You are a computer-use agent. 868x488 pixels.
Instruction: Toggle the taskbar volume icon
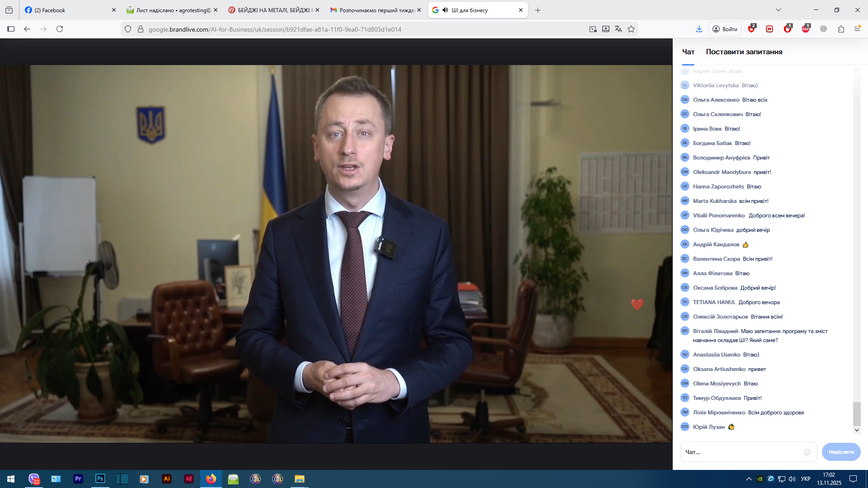click(792, 479)
